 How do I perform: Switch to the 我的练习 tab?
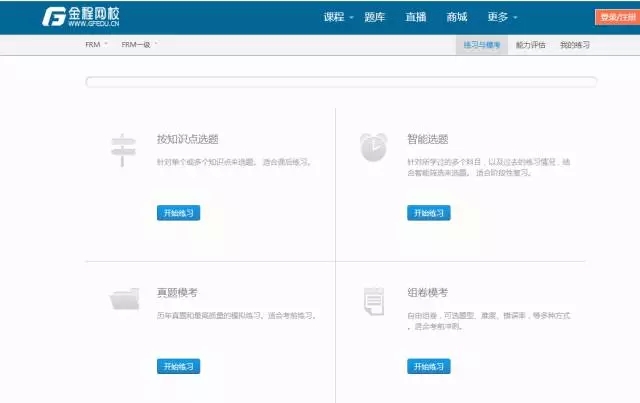click(575, 45)
